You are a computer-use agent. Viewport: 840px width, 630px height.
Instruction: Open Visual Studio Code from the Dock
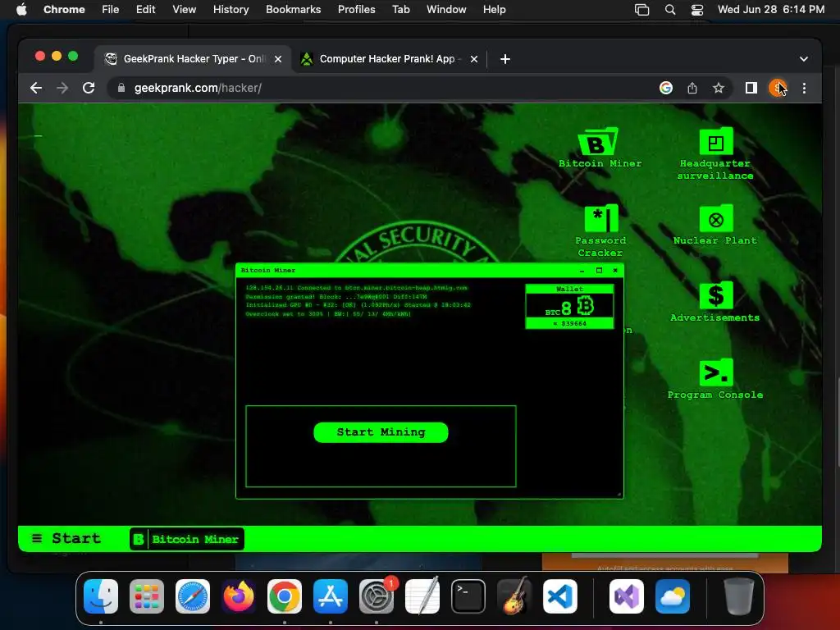(x=559, y=596)
